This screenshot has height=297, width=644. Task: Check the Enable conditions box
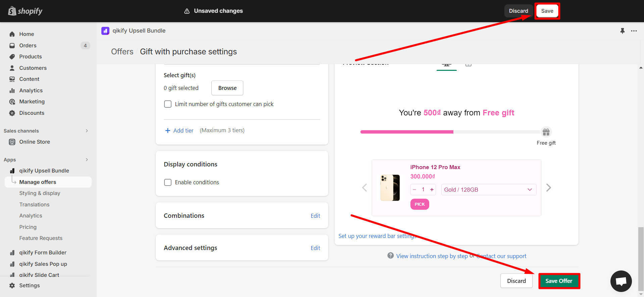tap(168, 182)
